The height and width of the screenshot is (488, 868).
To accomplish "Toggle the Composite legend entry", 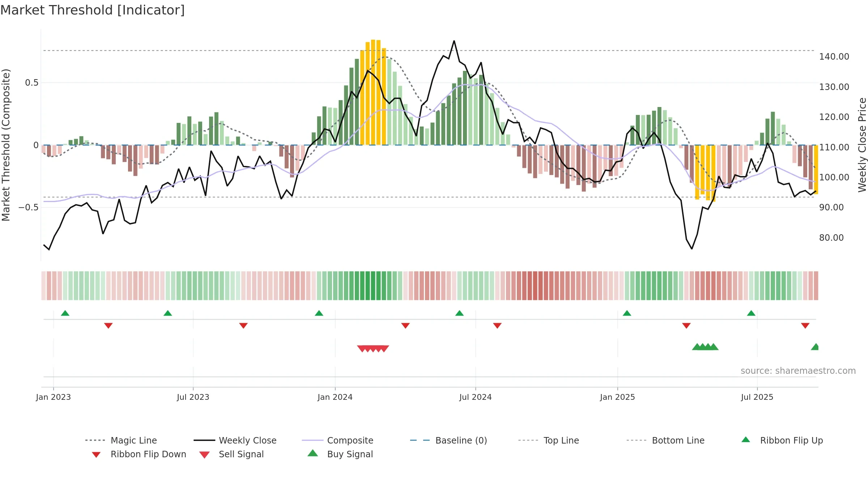I will (337, 440).
